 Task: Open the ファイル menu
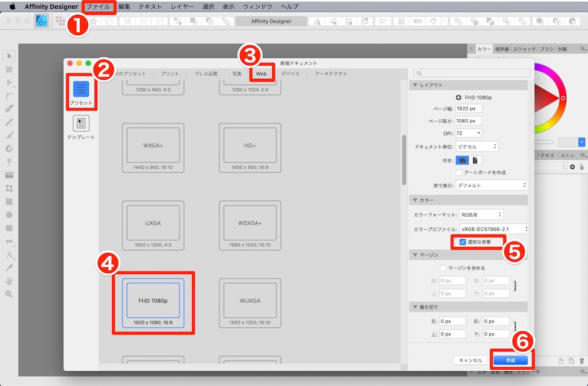click(x=99, y=6)
